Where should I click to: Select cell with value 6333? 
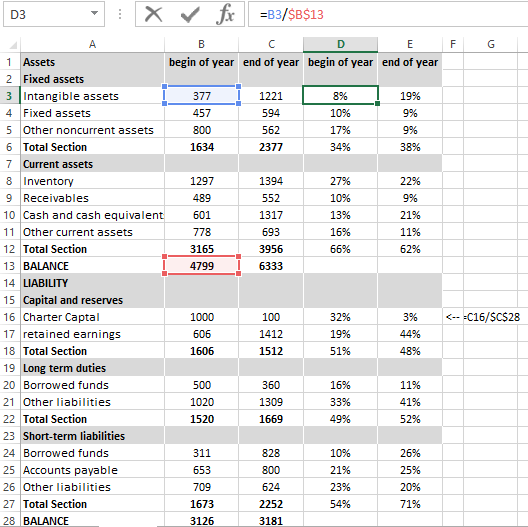tap(271, 266)
